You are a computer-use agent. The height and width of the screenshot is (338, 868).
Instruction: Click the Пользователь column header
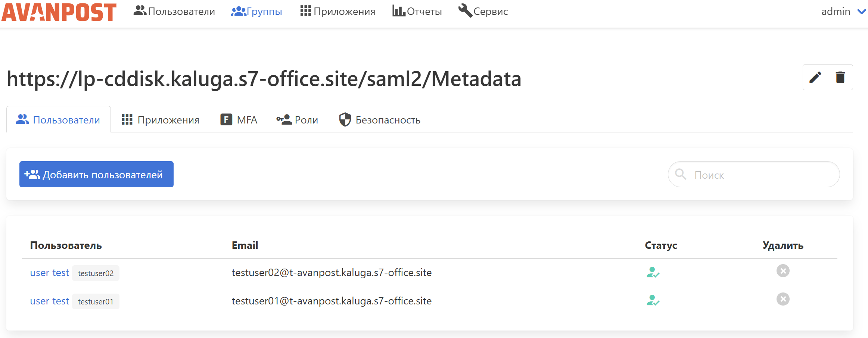pyautogui.click(x=66, y=245)
